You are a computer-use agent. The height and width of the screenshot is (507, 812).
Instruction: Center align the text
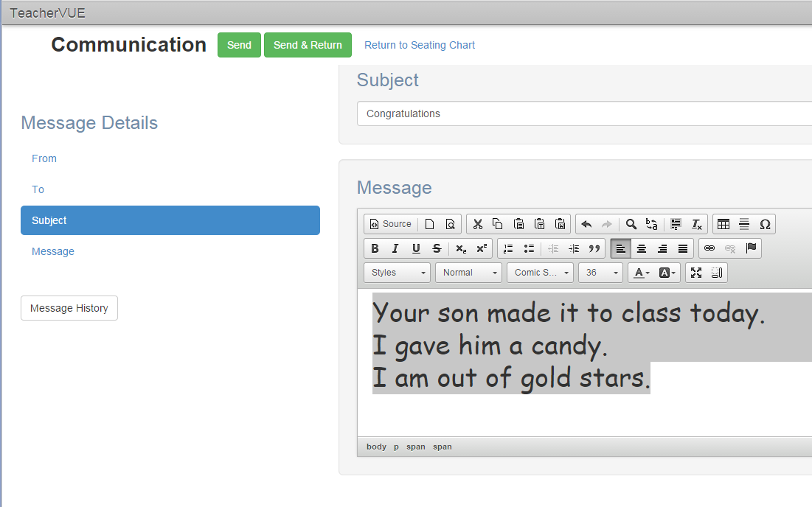pos(641,248)
